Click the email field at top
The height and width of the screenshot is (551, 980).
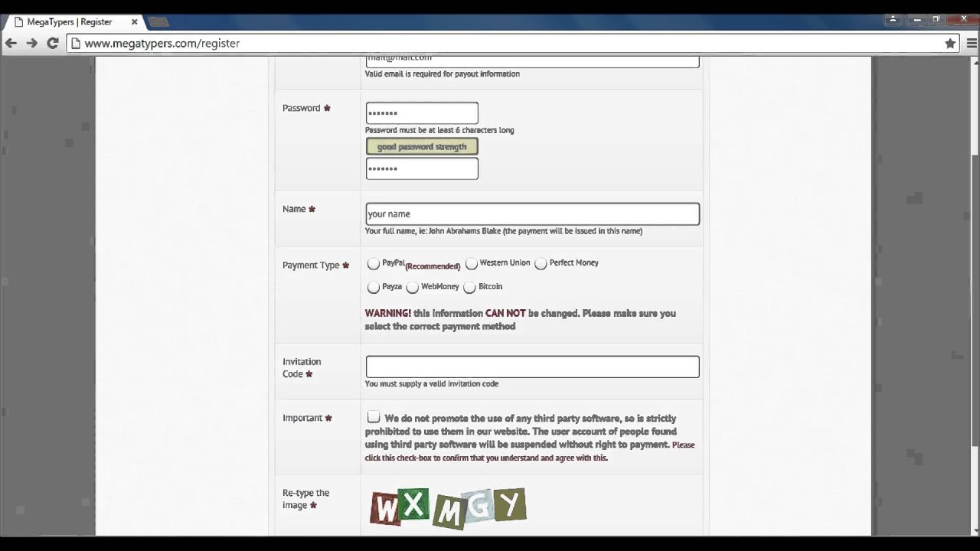tap(532, 60)
